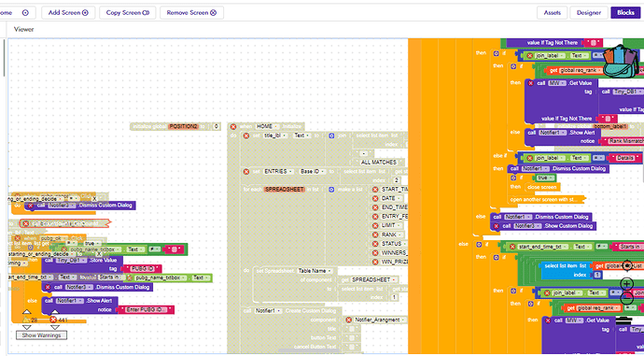Click the errors count 441
The width and height of the screenshot is (644, 356).
[x=63, y=320]
